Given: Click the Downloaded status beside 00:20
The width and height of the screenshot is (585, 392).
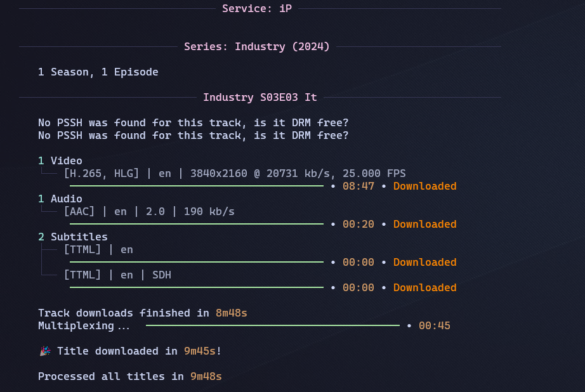Looking at the screenshot, I should (x=424, y=224).
